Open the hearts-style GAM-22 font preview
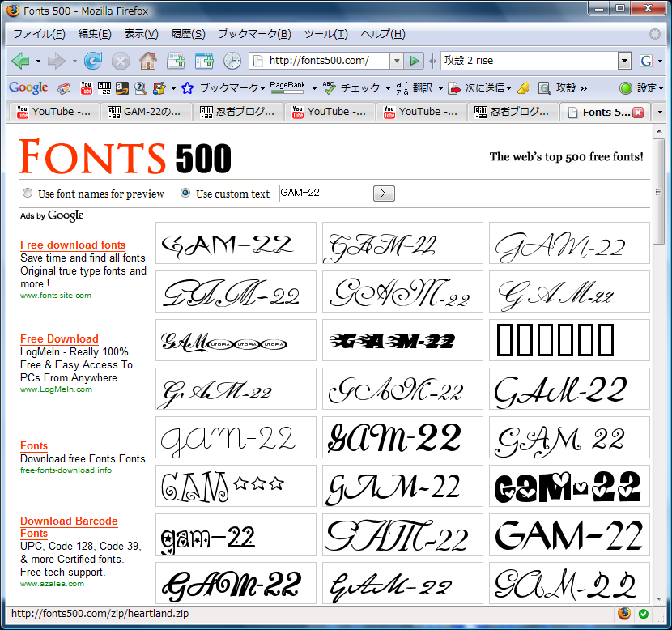The height and width of the screenshot is (630, 672). [569, 486]
